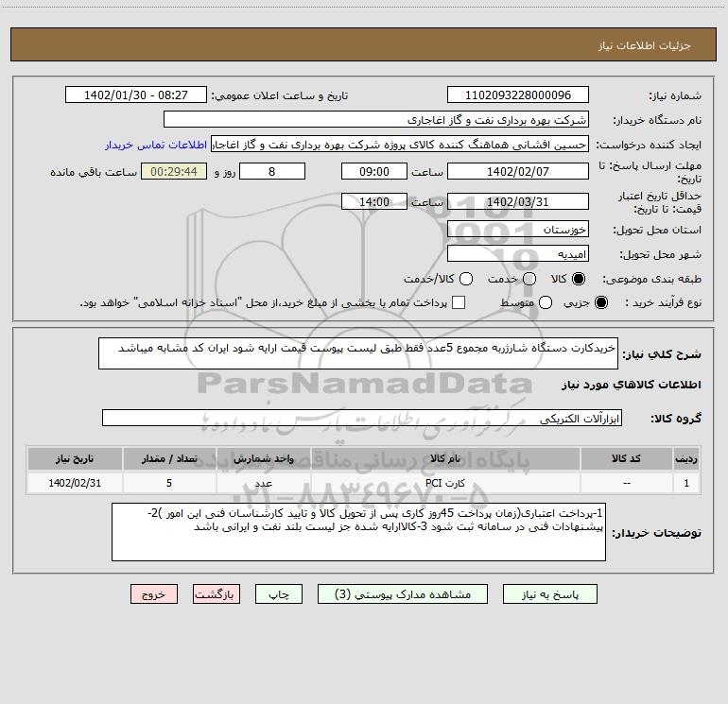Click the remaining time counter 00:29:44
Image resolution: width=728 pixels, height=704 pixels.
click(x=174, y=172)
